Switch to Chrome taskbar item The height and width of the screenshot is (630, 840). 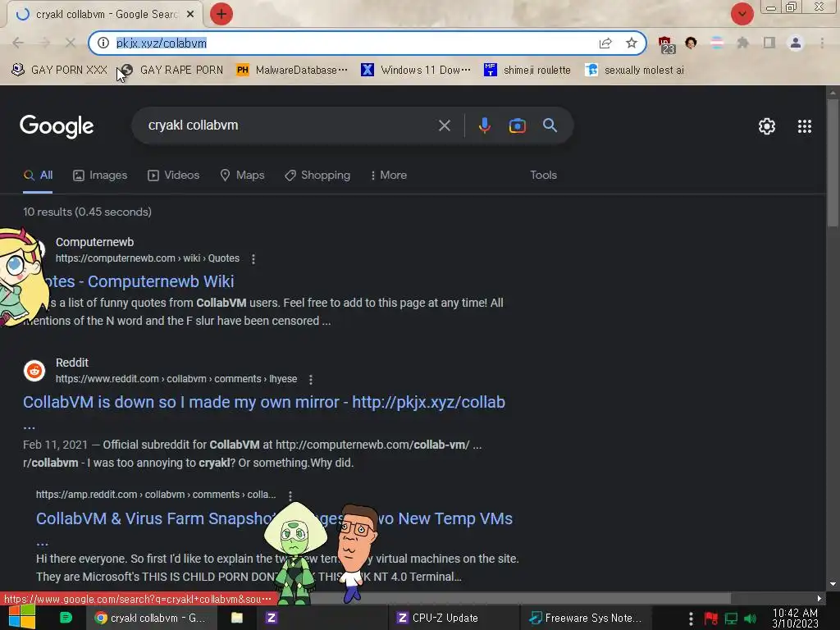coord(152,618)
